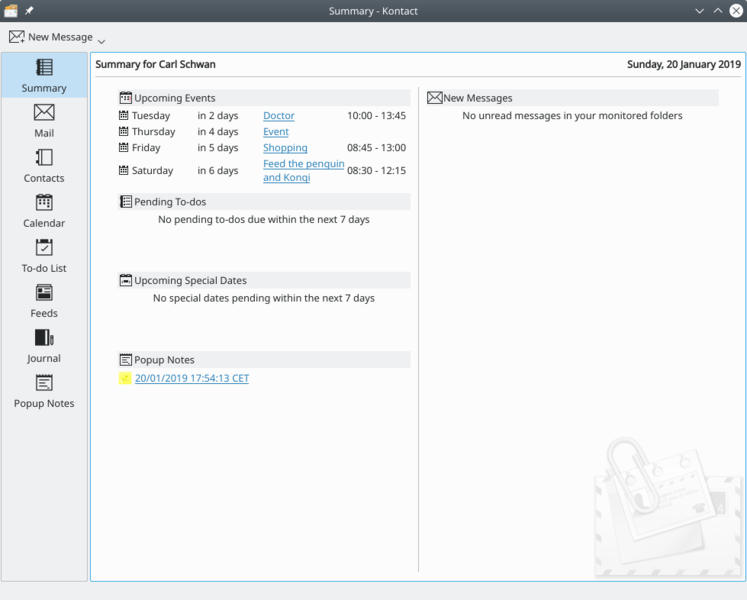This screenshot has width=747, height=600.
Task: Click 'in 6 days' text for Saturday
Action: [218, 170]
